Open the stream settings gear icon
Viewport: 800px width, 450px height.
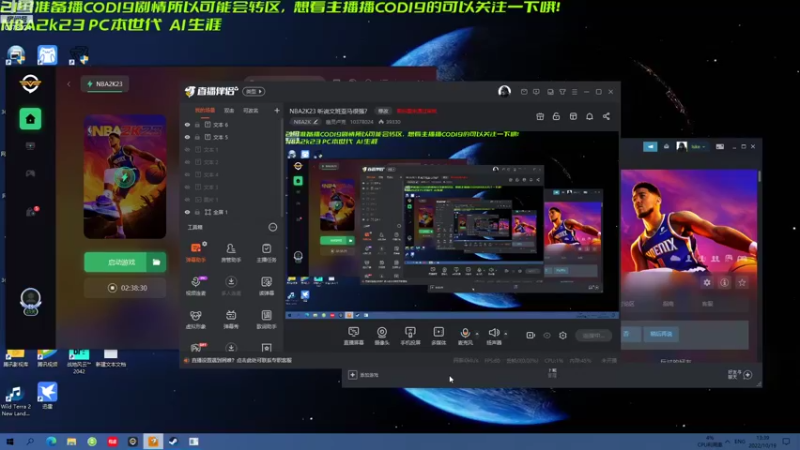[x=563, y=335]
